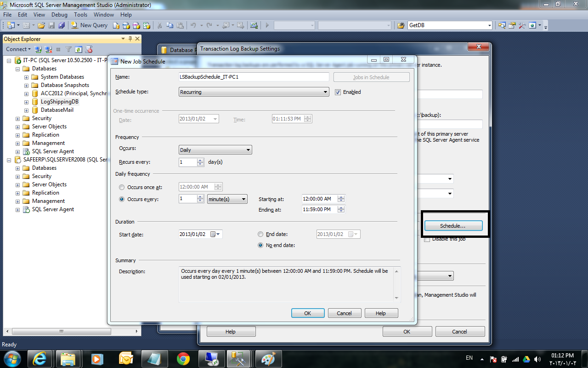Select the Occurs every radio button
This screenshot has height=368, width=588.
(x=122, y=199)
